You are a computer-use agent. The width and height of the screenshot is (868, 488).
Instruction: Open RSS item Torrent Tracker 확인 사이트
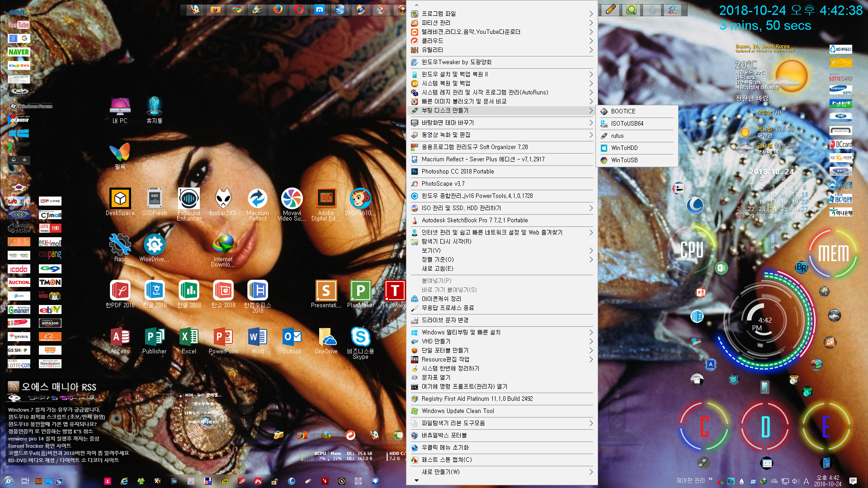(39, 446)
